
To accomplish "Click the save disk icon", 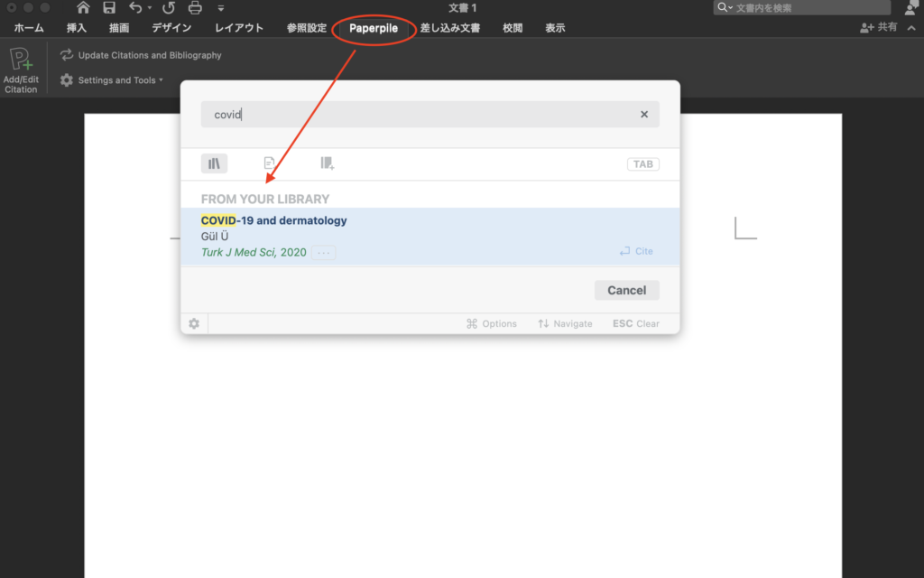I will (109, 7).
